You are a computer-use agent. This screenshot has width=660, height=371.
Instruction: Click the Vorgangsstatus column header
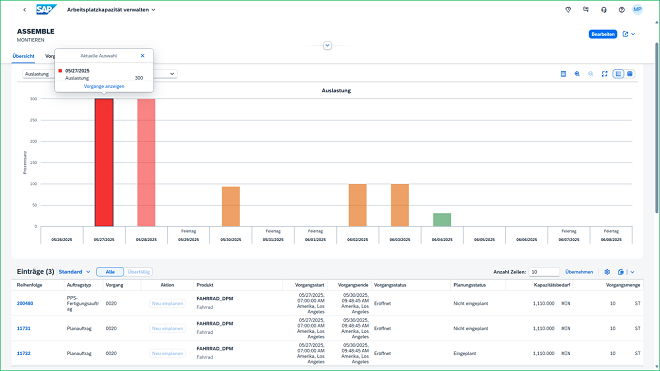pos(390,285)
